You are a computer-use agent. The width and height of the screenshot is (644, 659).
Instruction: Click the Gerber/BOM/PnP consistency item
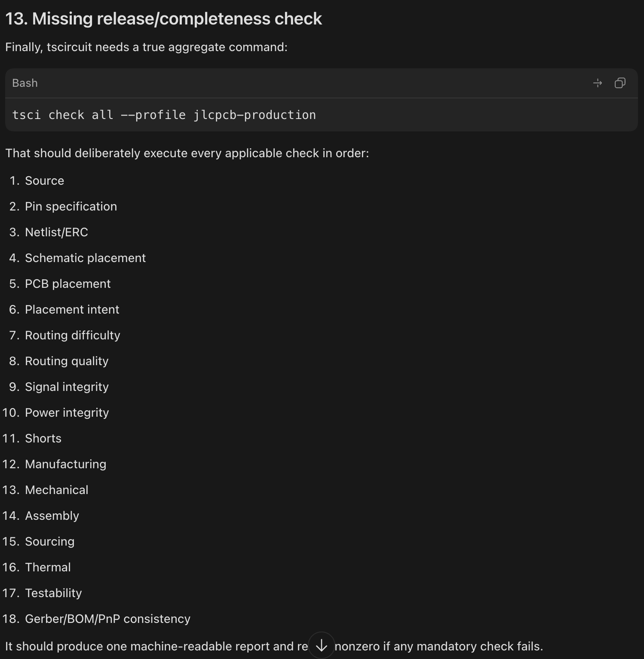click(107, 619)
